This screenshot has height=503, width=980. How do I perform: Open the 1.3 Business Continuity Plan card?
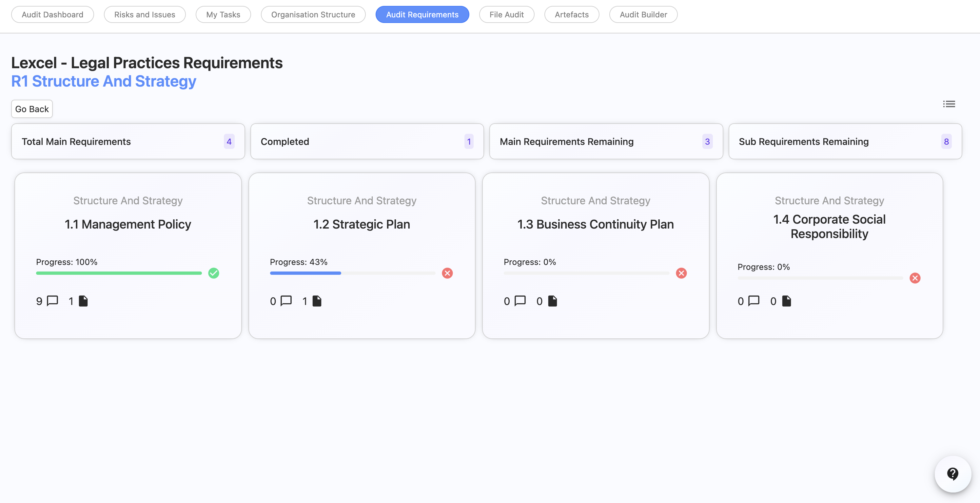pyautogui.click(x=595, y=224)
